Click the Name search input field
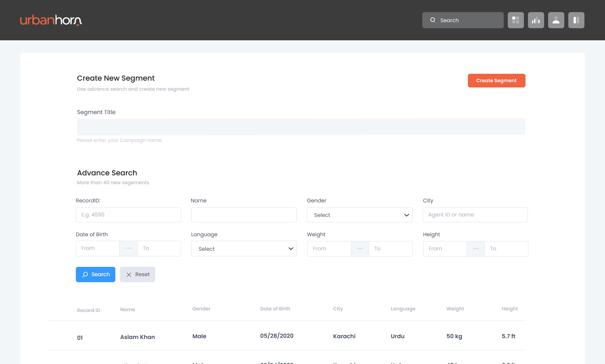This screenshot has height=364, width=605. point(244,214)
